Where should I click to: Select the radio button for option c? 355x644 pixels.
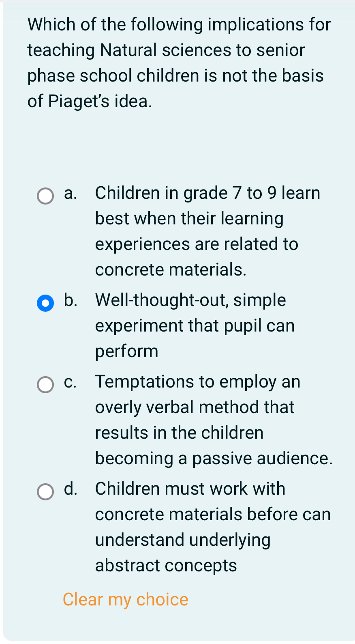[x=45, y=385]
